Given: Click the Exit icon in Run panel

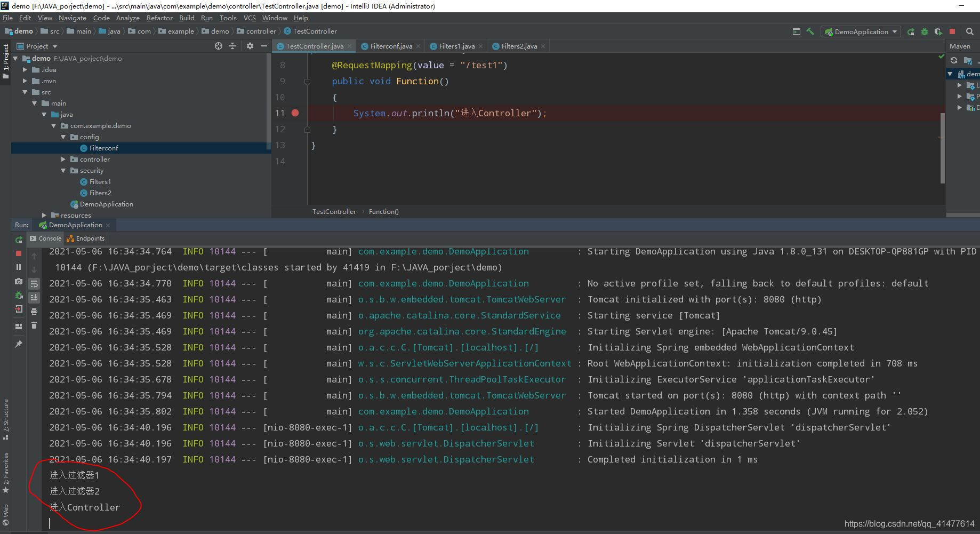Looking at the screenshot, I should (19, 309).
